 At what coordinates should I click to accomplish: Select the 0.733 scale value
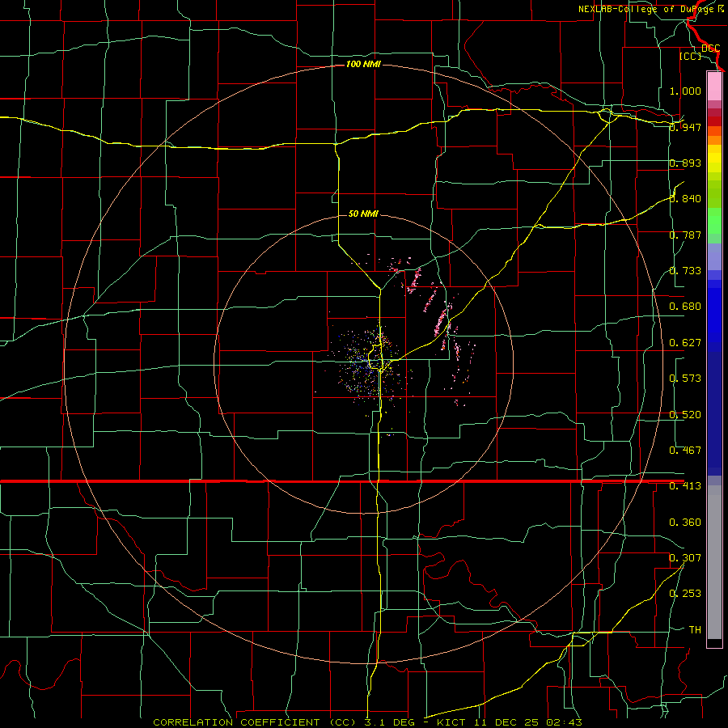685,271
